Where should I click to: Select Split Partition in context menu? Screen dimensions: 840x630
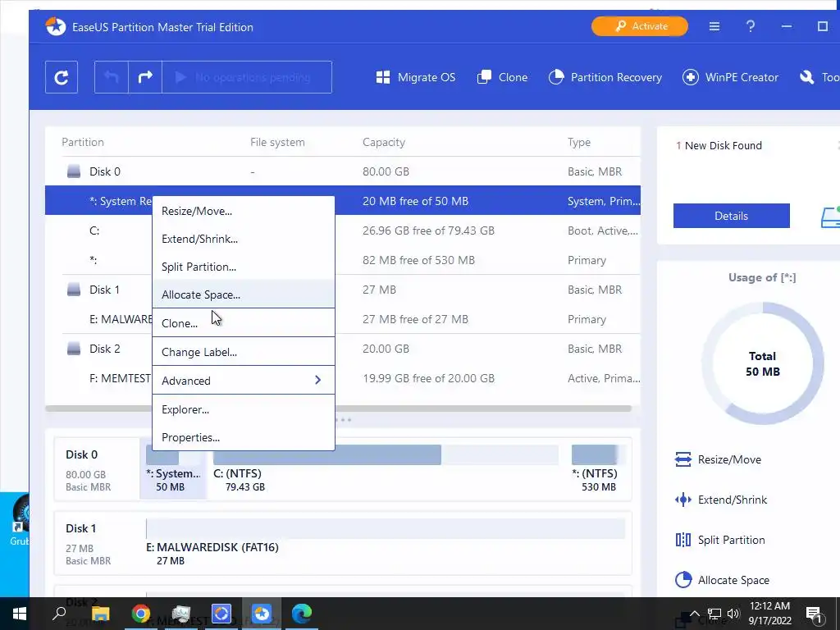[x=244, y=267]
